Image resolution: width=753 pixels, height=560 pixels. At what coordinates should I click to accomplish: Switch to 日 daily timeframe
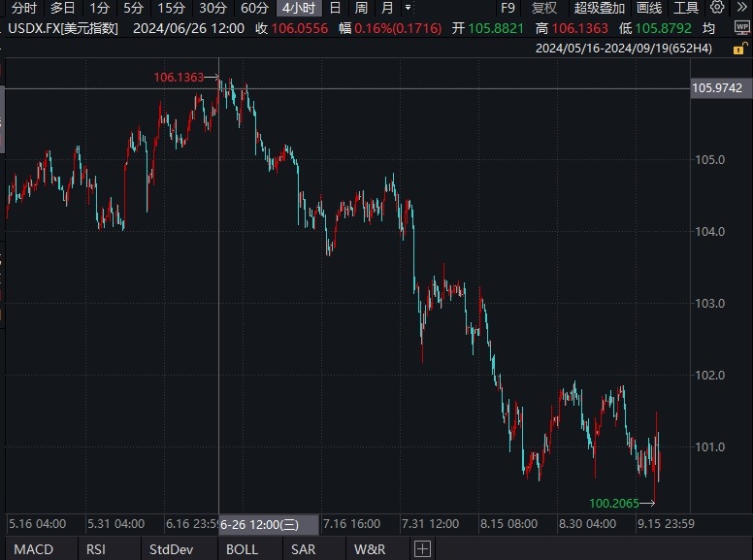click(335, 8)
